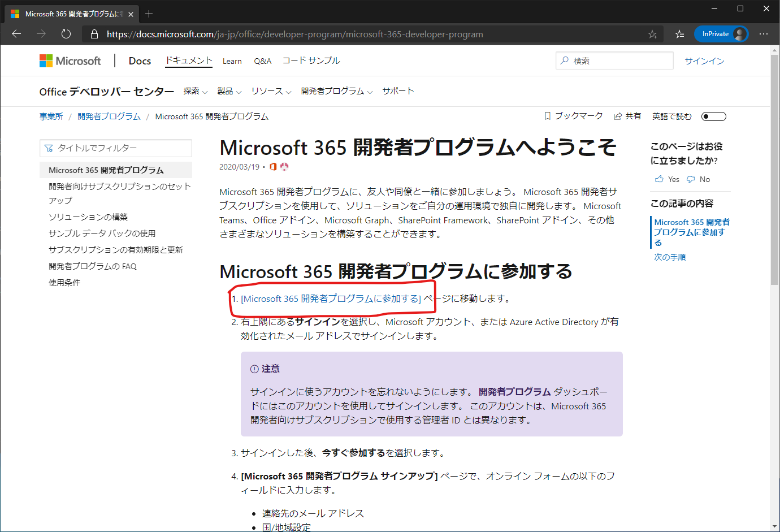This screenshot has height=532, width=780.
Task: Click the browser address bar URL
Action: pos(294,34)
